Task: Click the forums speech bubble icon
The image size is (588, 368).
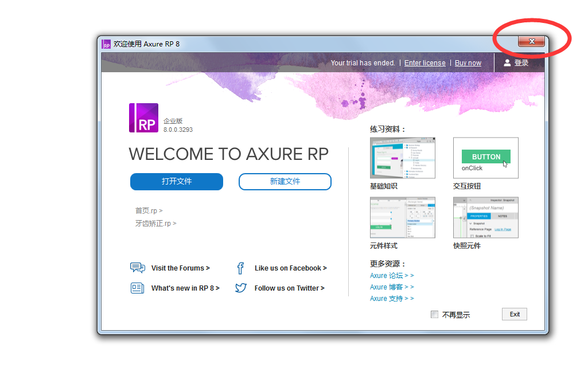Action: (x=138, y=268)
